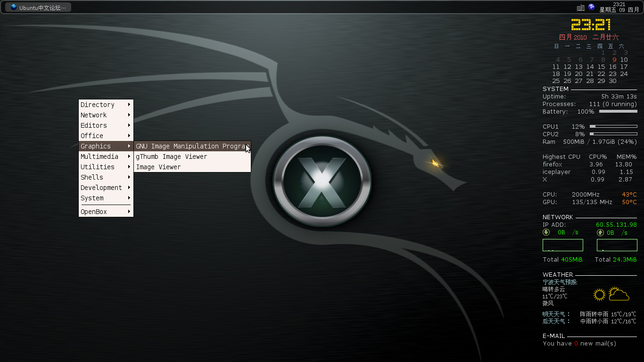644x362 pixels.
Task: Click the sun-behind-cloud weather icon
Action: (619, 294)
